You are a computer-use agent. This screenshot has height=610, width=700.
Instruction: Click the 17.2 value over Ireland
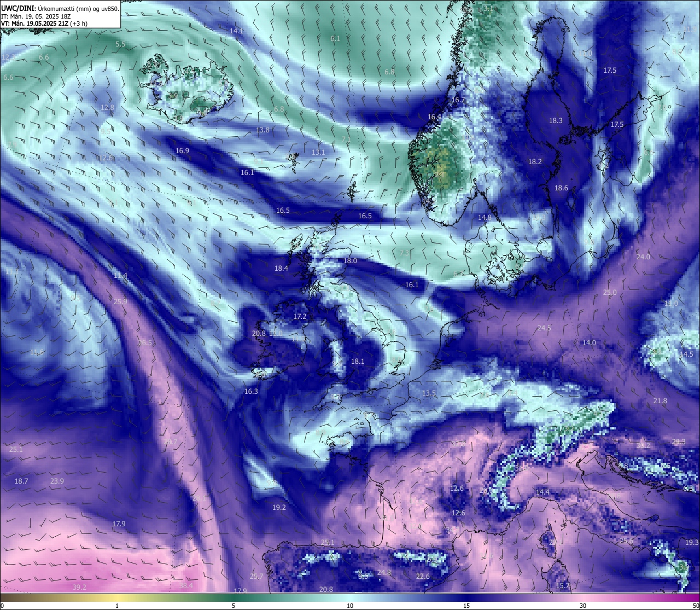point(300,316)
